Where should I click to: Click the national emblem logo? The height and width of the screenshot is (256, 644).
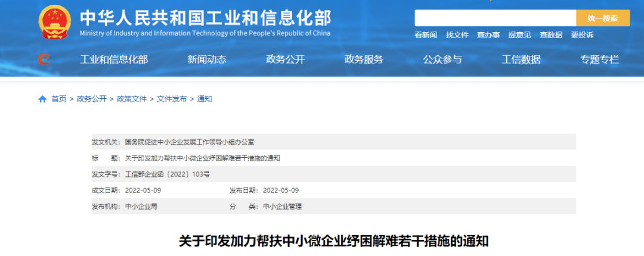coord(54,22)
